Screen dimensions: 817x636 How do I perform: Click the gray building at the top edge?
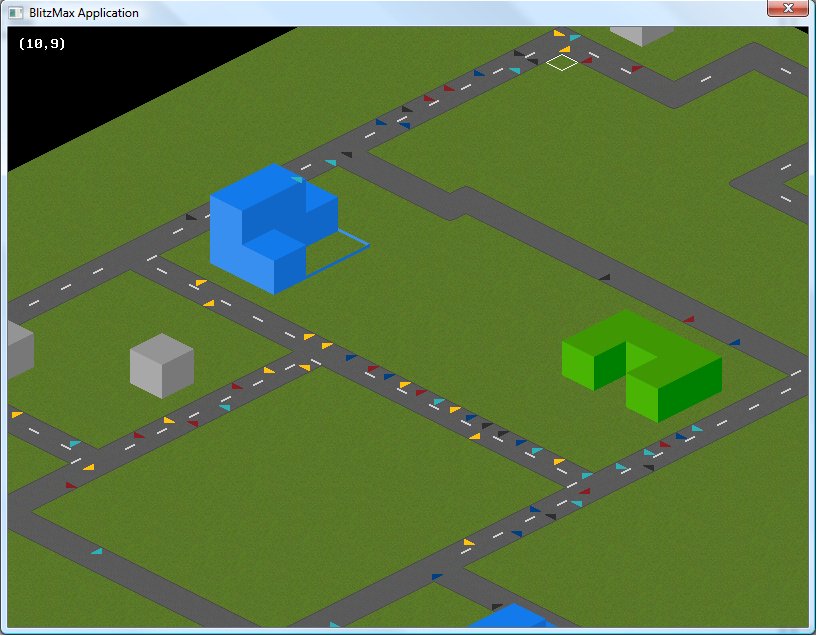pyautogui.click(x=641, y=36)
